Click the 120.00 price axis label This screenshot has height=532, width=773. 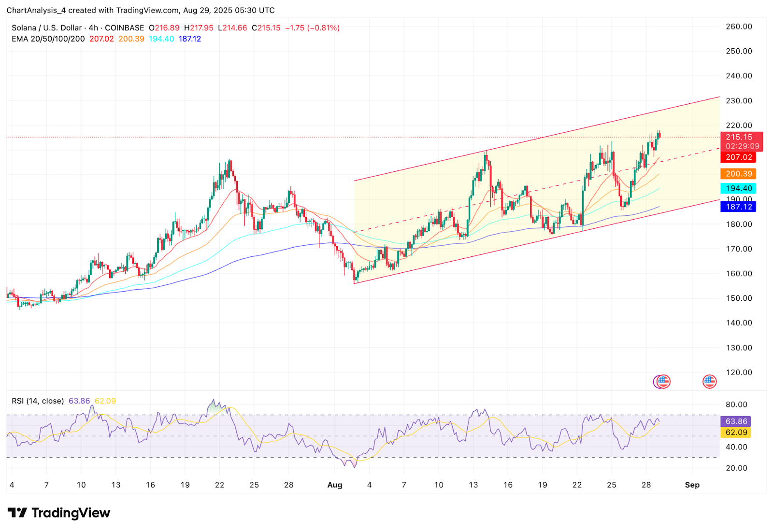(739, 373)
